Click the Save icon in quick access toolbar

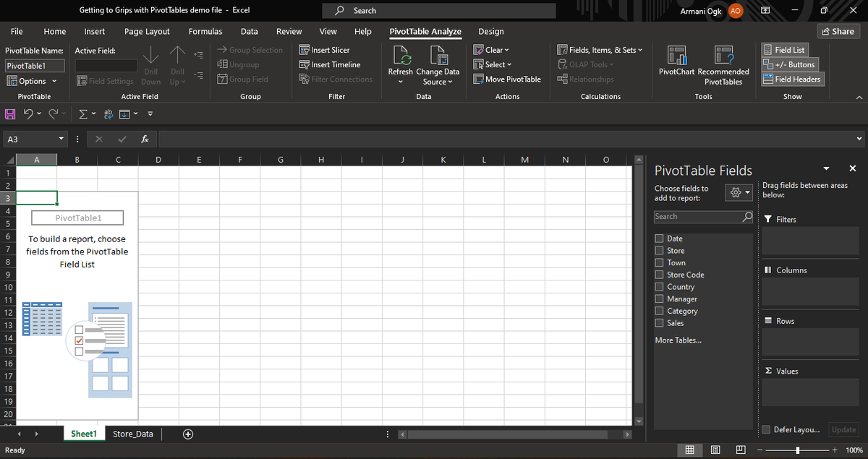(10, 113)
